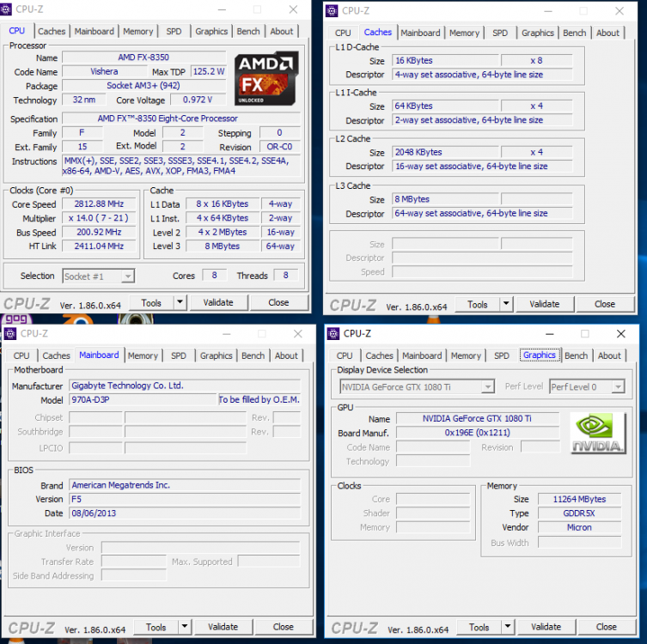Click the 125.2 W Max TDP value

pos(209,71)
